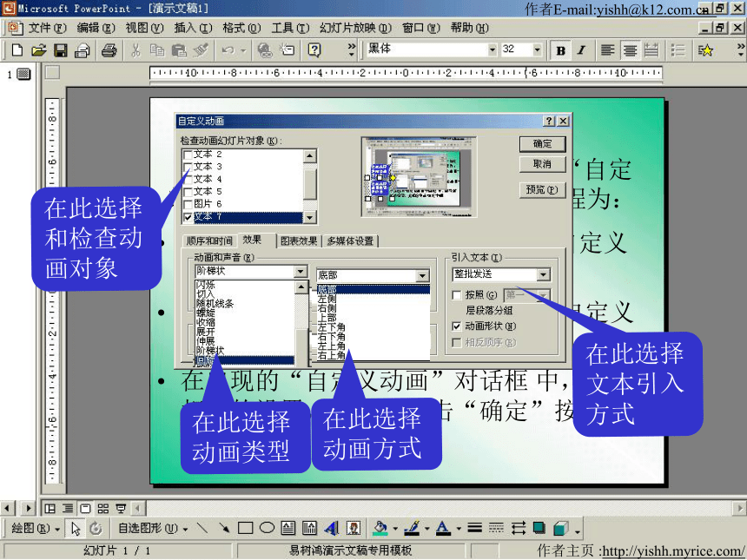Image resolution: width=747 pixels, height=560 pixels.
Task: Expand the 阶梯状 animation type dropdown
Action: point(301,272)
